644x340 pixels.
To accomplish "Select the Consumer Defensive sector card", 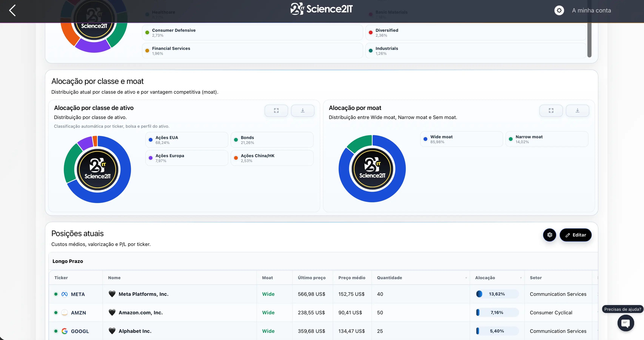I will tap(253, 32).
